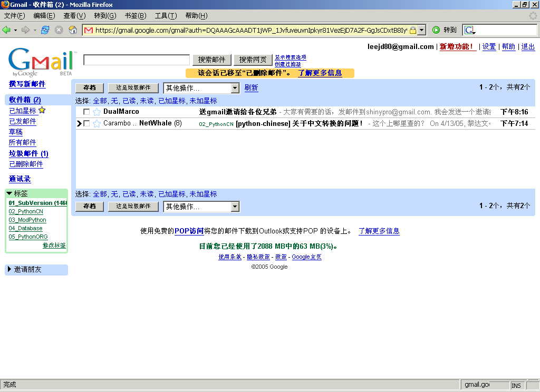Viewport: 540px width, 392px height.
Task: Click the green Go (转到) arrow icon
Action: click(x=436, y=30)
